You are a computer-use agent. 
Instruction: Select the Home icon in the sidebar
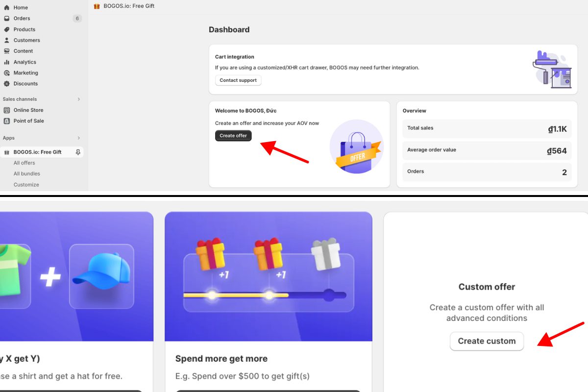(6, 7)
